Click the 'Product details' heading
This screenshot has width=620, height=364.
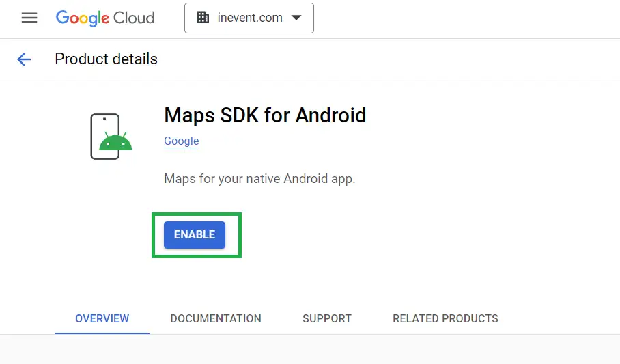coord(106,59)
